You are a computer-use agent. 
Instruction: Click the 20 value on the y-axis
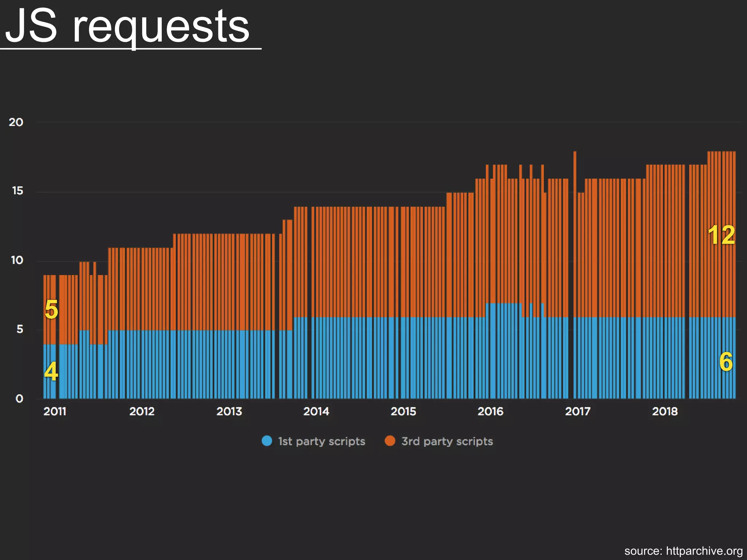16,122
